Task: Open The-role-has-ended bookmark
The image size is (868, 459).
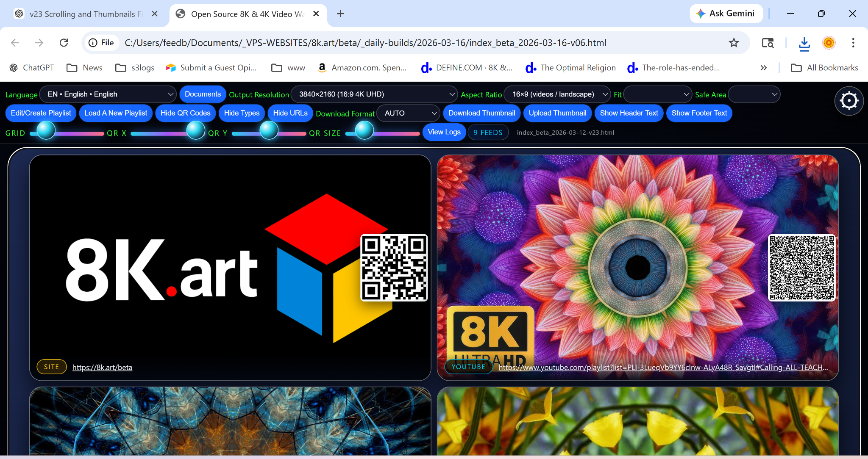Action: coord(673,68)
